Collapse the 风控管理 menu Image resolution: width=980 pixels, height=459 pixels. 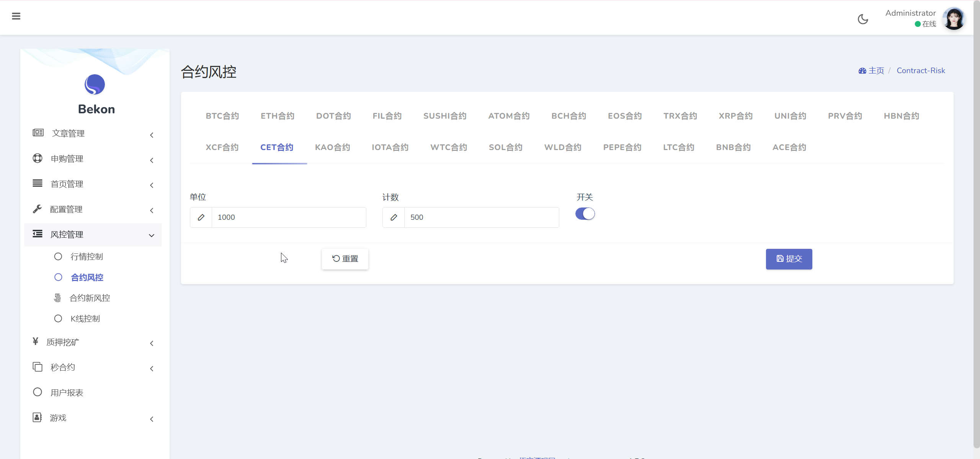152,235
